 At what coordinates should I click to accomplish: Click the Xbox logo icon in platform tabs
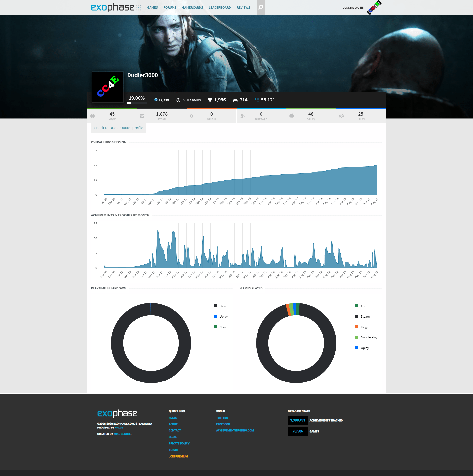[93, 116]
